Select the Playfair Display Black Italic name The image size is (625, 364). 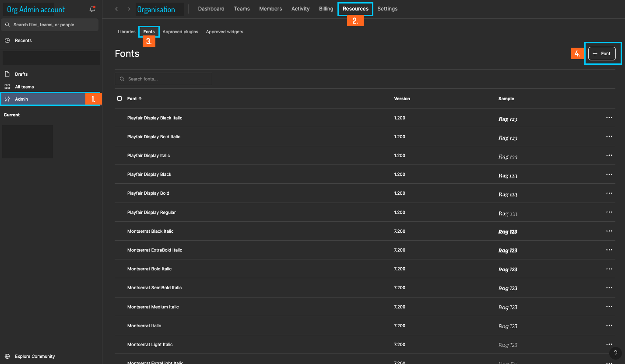coord(155,118)
